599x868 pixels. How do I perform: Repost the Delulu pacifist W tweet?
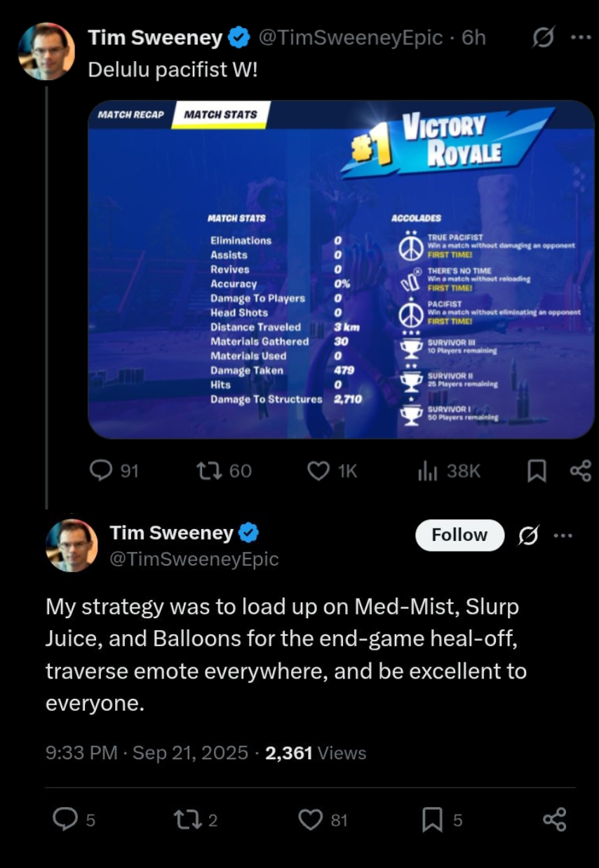223,471
